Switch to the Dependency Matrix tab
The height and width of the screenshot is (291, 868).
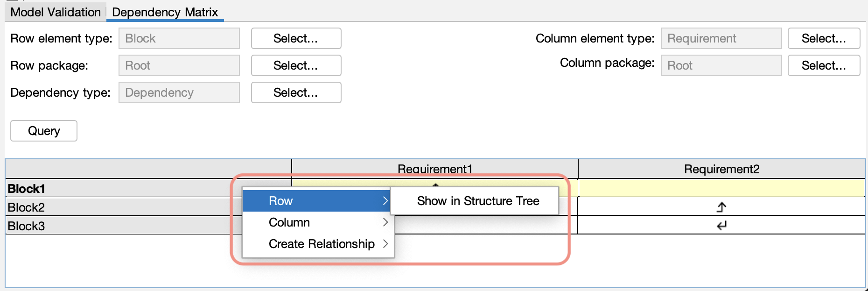point(166,12)
